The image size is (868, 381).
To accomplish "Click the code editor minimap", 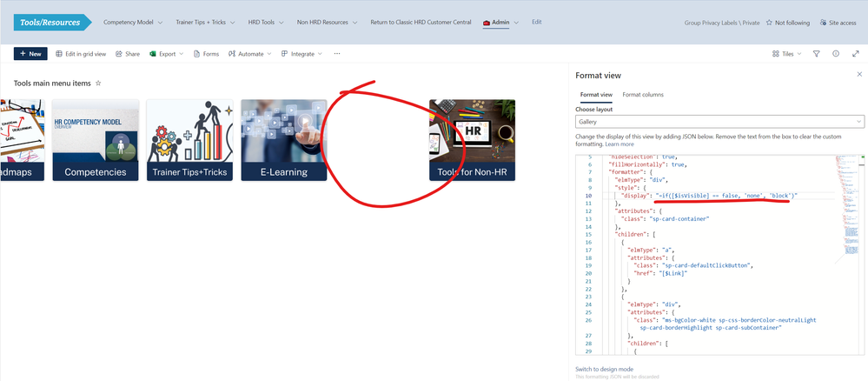I will tap(846, 205).
